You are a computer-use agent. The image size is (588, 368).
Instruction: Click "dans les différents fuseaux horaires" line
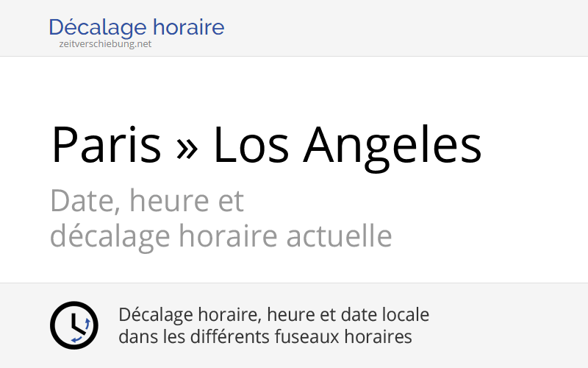click(x=265, y=337)
